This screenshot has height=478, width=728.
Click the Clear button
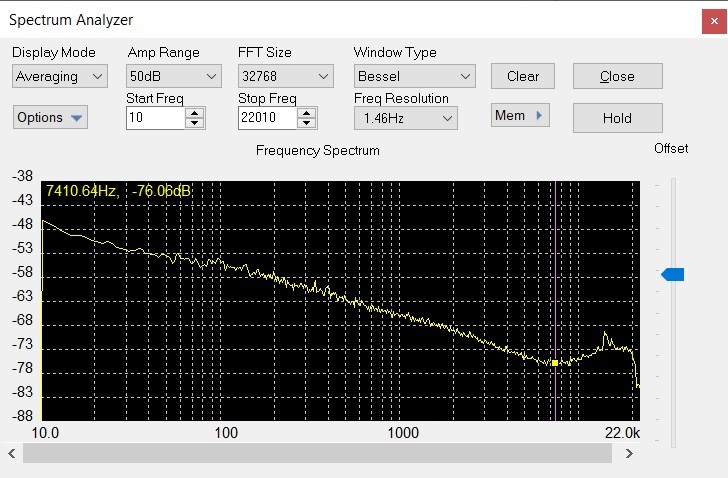(x=523, y=76)
